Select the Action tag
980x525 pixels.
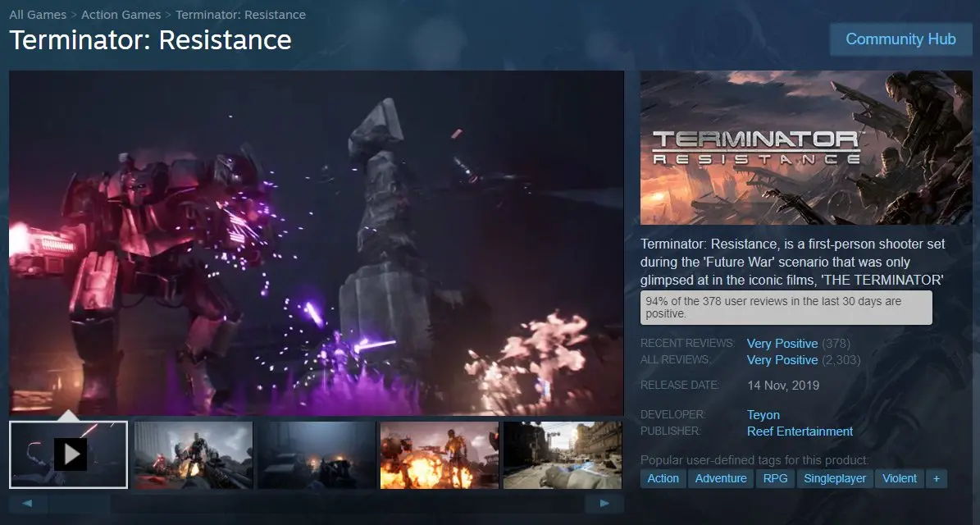click(663, 478)
